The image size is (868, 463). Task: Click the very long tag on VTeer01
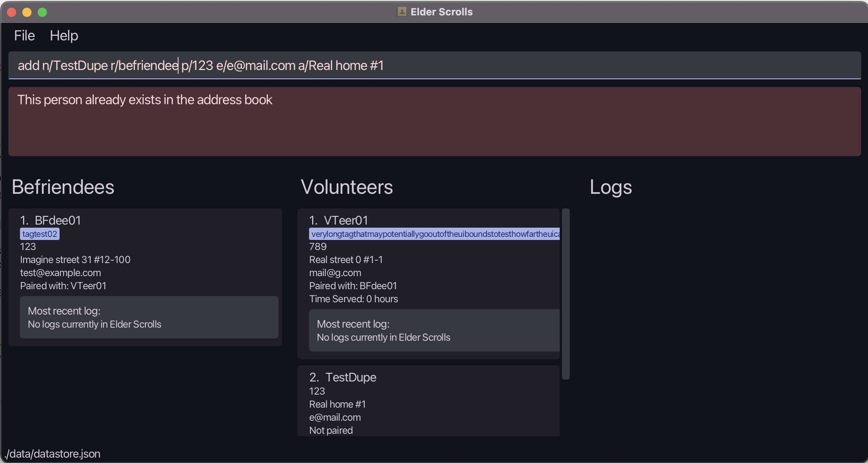pyautogui.click(x=434, y=234)
